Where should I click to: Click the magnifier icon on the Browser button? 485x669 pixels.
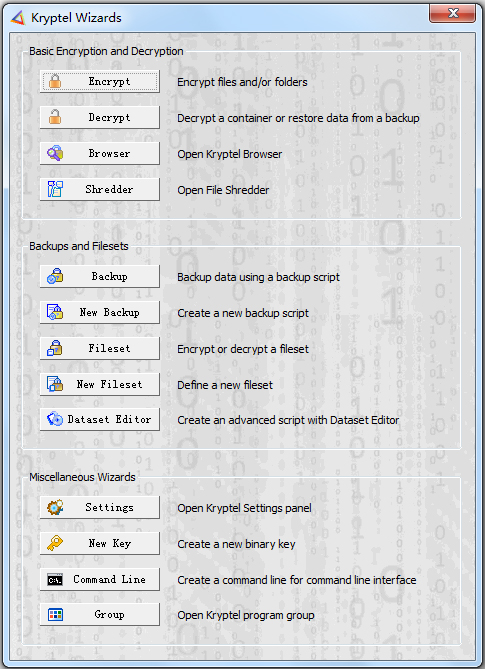(x=55, y=153)
